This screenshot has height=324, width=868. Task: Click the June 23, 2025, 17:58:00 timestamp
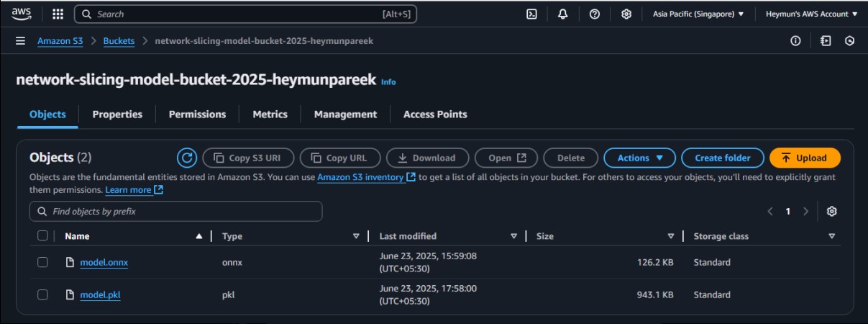pos(429,294)
